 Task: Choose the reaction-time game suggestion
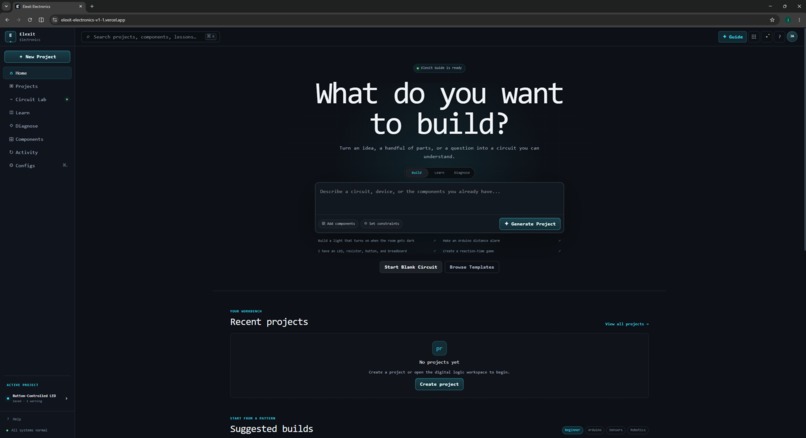pyautogui.click(x=501, y=251)
